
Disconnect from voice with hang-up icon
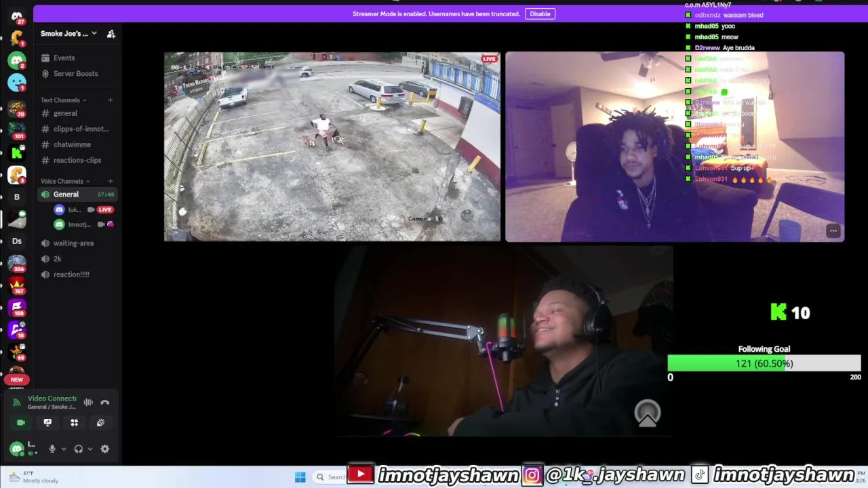105,403
